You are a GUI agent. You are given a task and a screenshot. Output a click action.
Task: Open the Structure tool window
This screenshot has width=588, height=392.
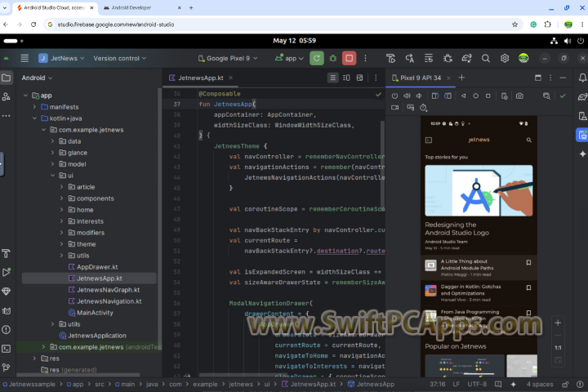pyautogui.click(x=7, y=97)
